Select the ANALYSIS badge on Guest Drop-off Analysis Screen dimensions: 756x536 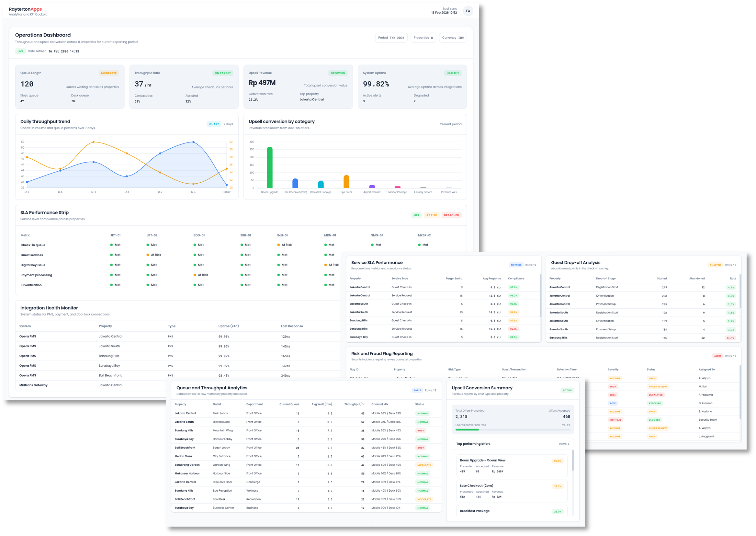click(x=716, y=265)
